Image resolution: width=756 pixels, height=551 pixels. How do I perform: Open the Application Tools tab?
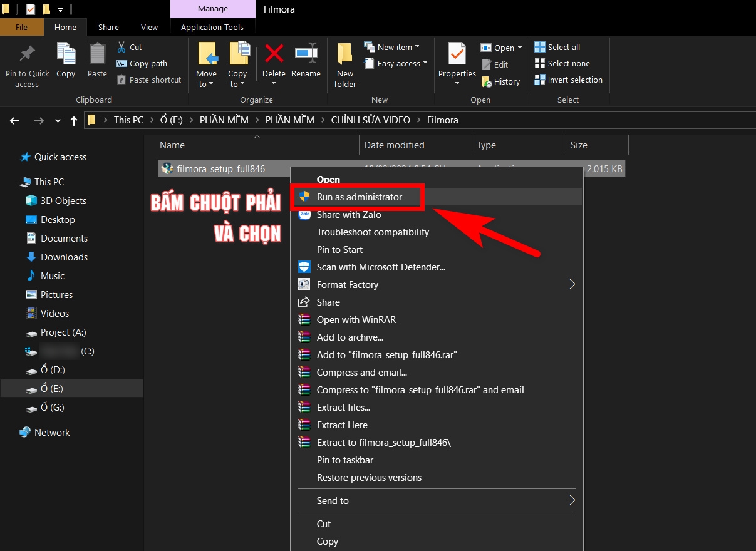(212, 27)
